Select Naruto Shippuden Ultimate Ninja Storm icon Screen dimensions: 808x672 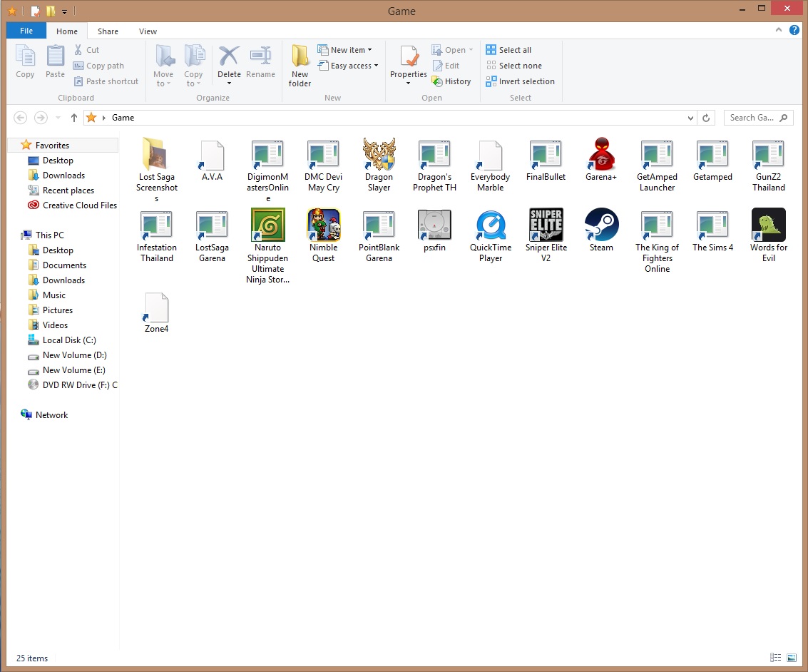pyautogui.click(x=268, y=225)
